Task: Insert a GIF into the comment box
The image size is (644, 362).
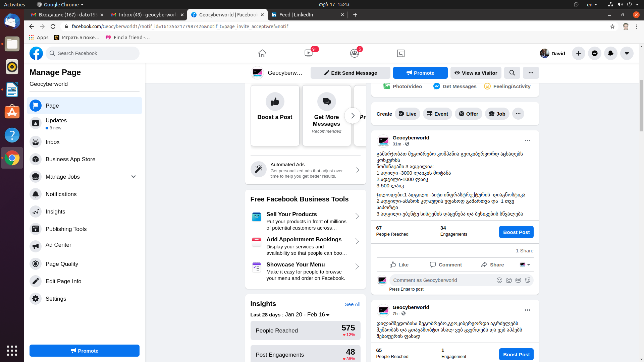Action: (518, 280)
